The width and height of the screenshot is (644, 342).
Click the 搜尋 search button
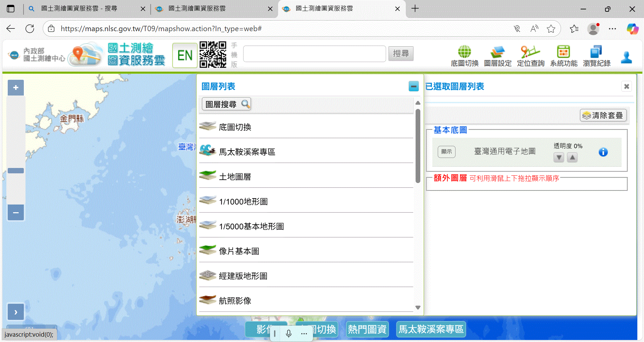pos(401,54)
